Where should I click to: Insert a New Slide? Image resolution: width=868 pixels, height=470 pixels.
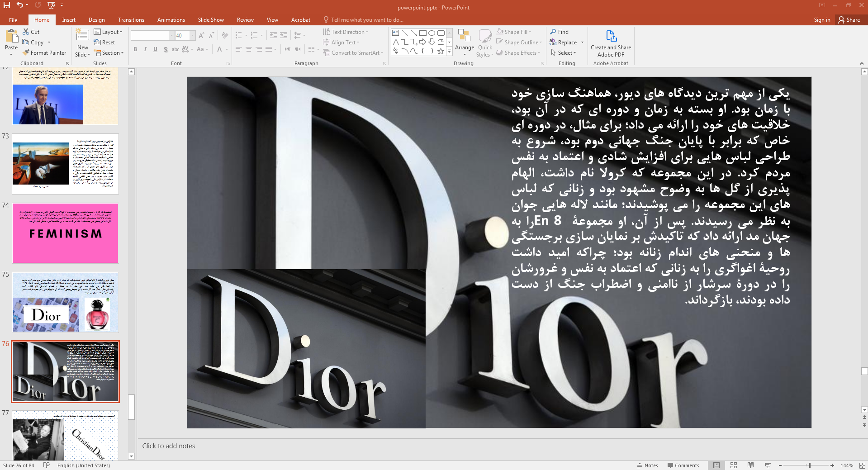click(82, 44)
